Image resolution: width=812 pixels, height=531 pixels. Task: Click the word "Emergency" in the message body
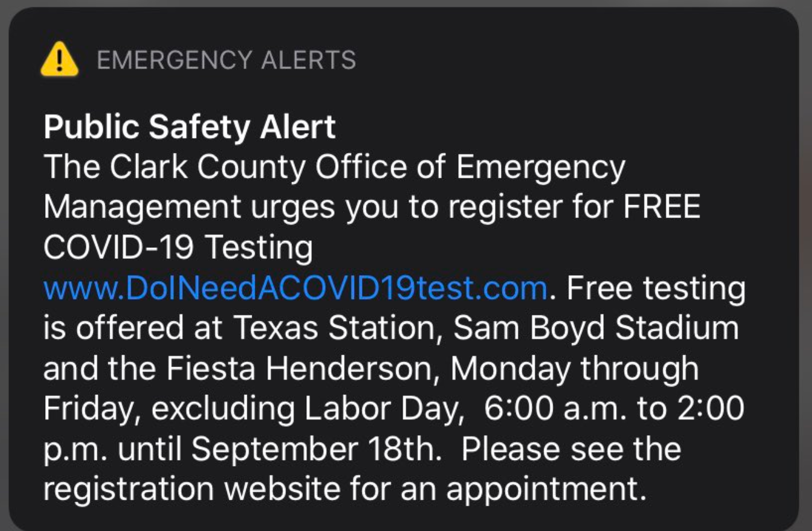click(x=541, y=168)
